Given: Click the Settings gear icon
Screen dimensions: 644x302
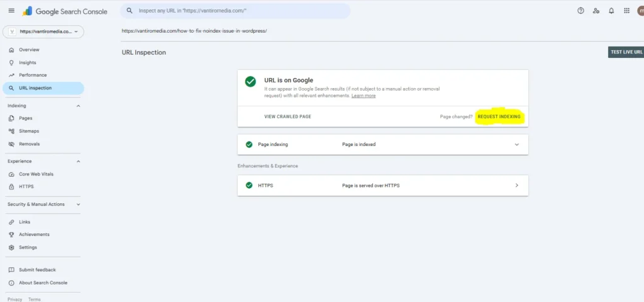Looking at the screenshot, I should [x=11, y=247].
